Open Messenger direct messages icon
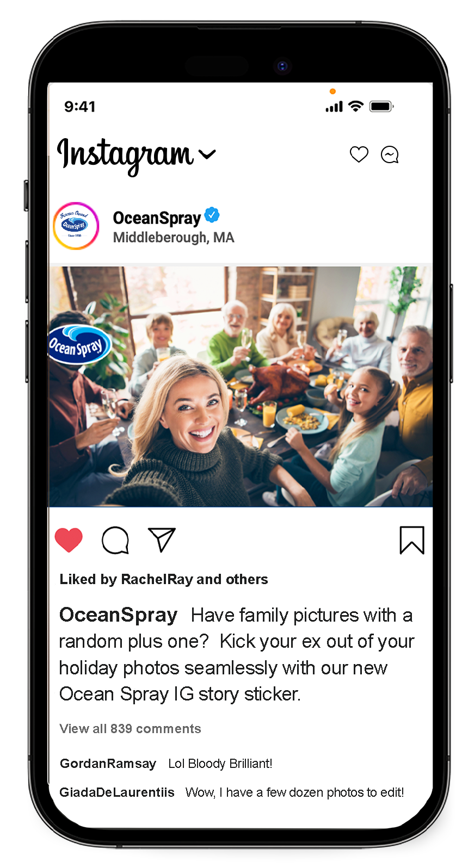The height and width of the screenshot is (868, 462). tap(390, 154)
